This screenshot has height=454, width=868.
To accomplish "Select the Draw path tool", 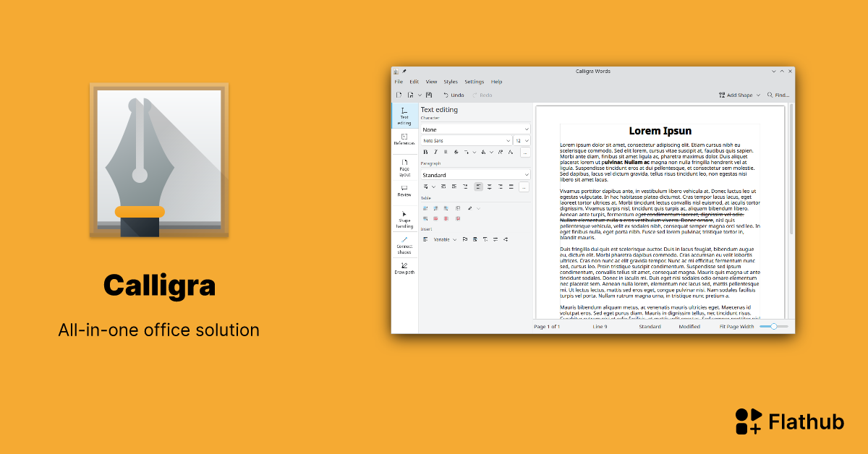I will point(404,268).
